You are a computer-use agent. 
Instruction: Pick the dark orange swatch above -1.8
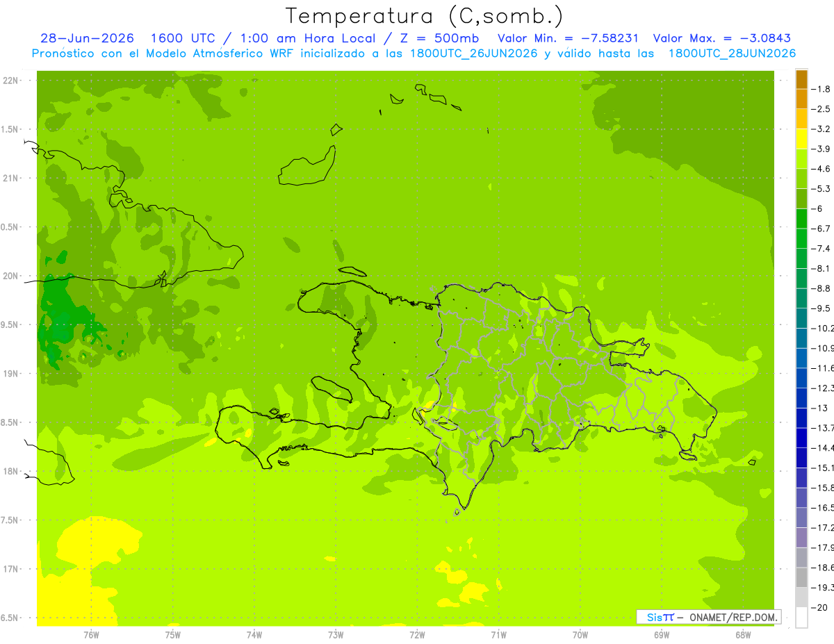point(801,79)
